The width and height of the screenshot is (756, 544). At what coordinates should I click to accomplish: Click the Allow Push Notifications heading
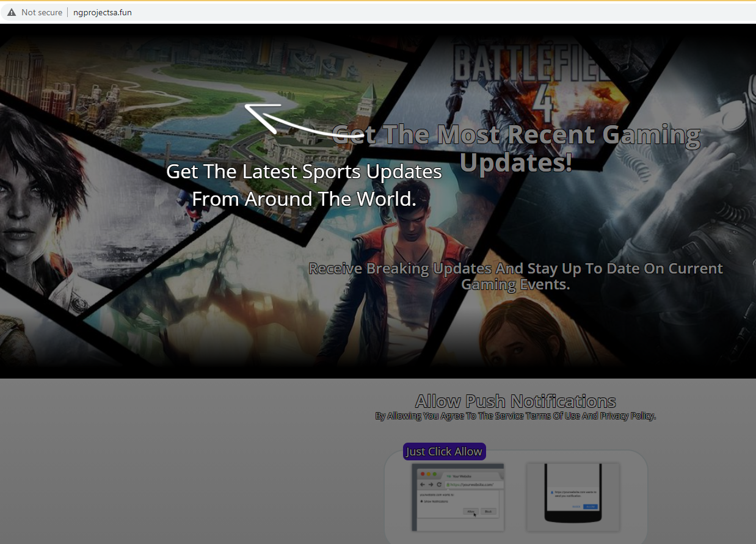pyautogui.click(x=515, y=401)
